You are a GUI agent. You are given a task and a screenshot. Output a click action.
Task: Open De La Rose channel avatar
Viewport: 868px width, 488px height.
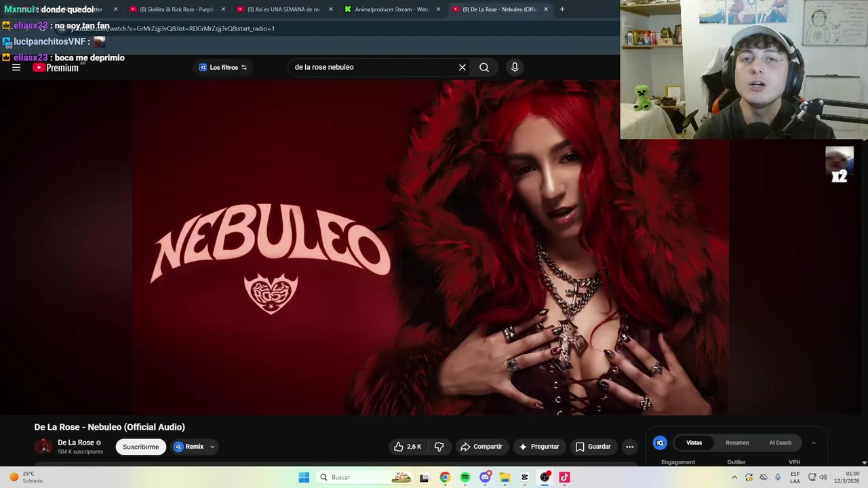[43, 446]
